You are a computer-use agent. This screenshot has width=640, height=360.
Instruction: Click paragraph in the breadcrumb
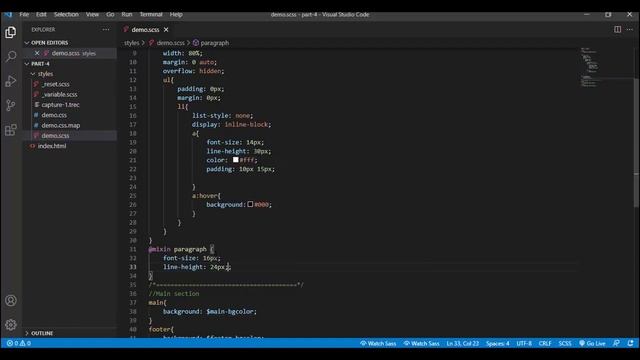214,43
